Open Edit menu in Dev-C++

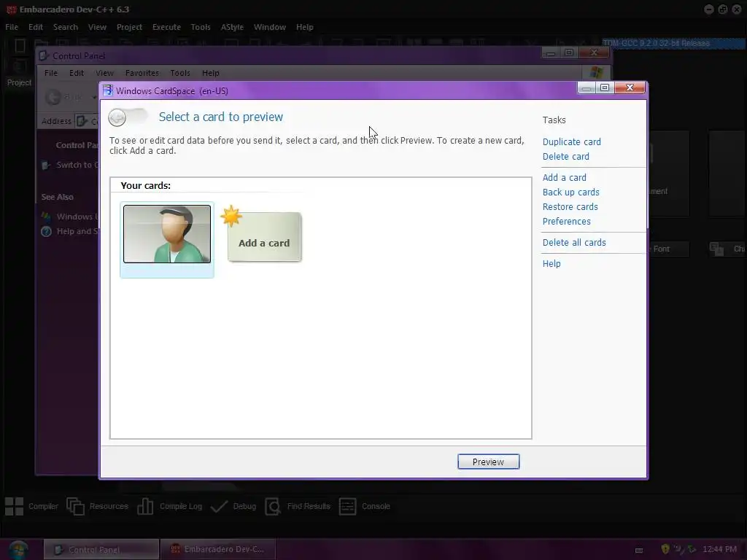pos(36,27)
